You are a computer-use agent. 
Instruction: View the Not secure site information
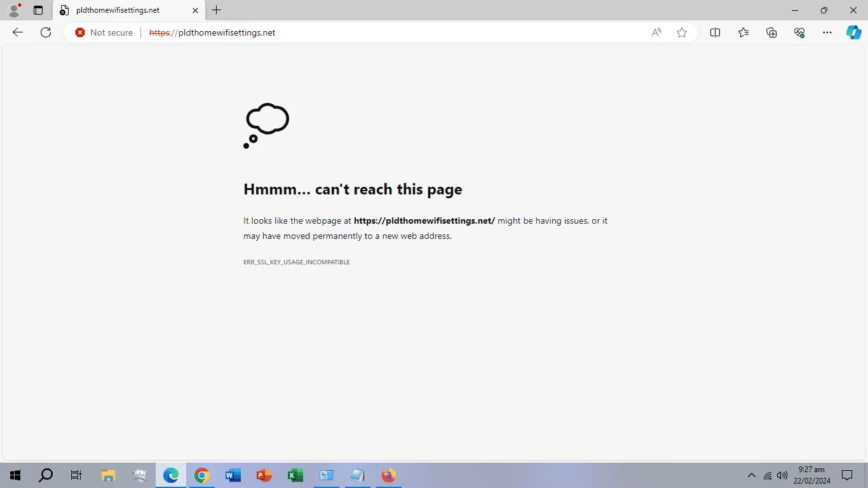tap(104, 32)
